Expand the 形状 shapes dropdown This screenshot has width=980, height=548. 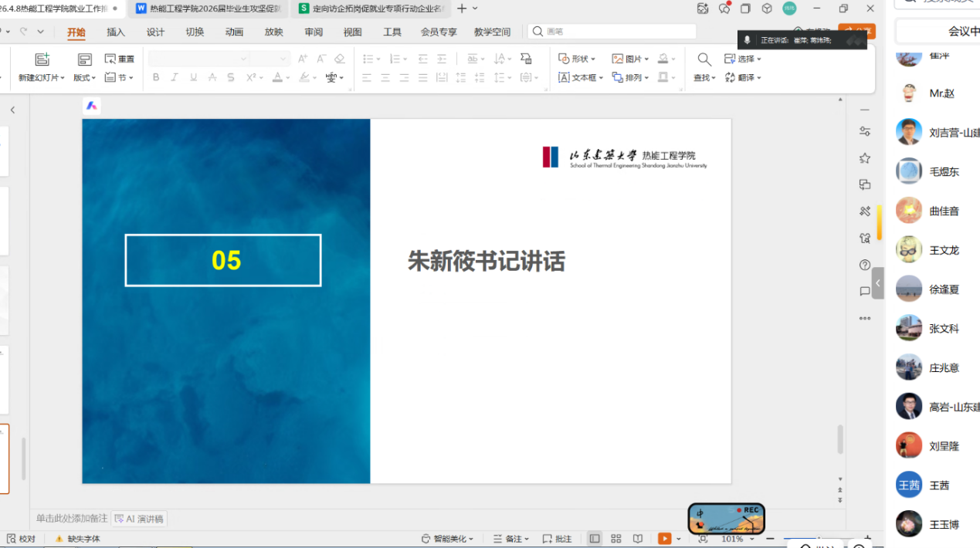coord(577,59)
